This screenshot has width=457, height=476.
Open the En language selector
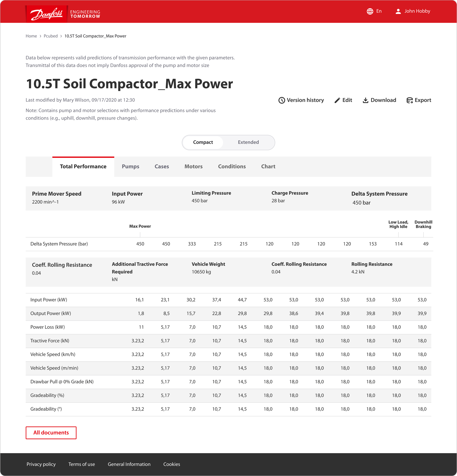pos(379,11)
